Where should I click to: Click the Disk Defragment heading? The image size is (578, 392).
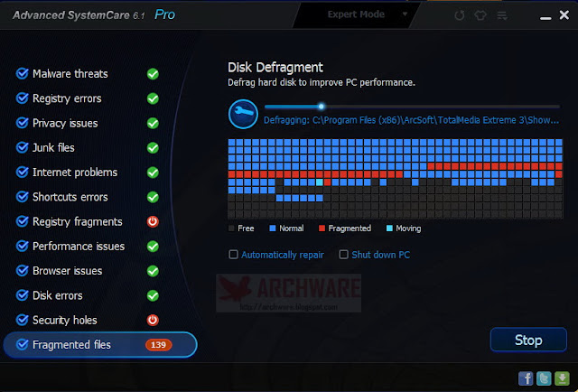[275, 68]
